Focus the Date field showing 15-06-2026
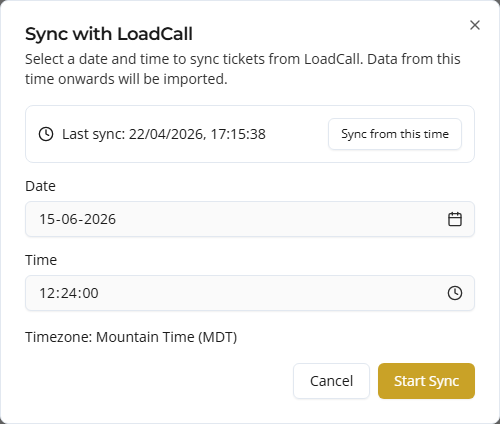 pos(250,219)
